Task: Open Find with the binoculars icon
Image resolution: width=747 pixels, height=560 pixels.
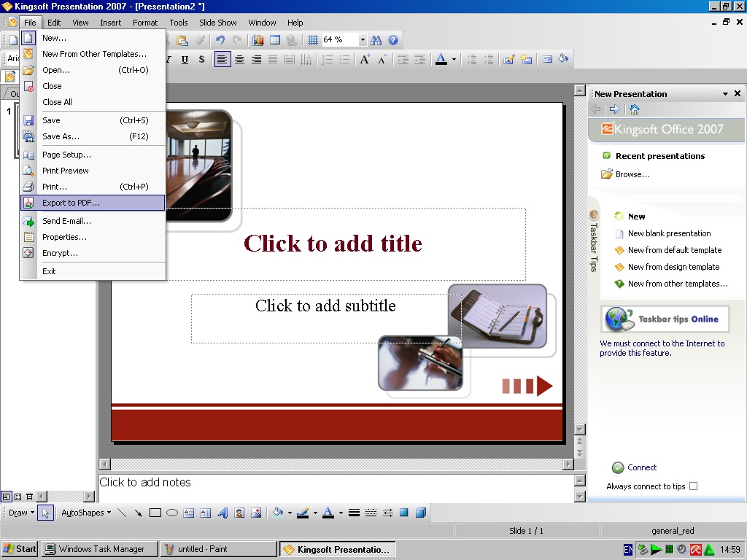Action: [376, 39]
